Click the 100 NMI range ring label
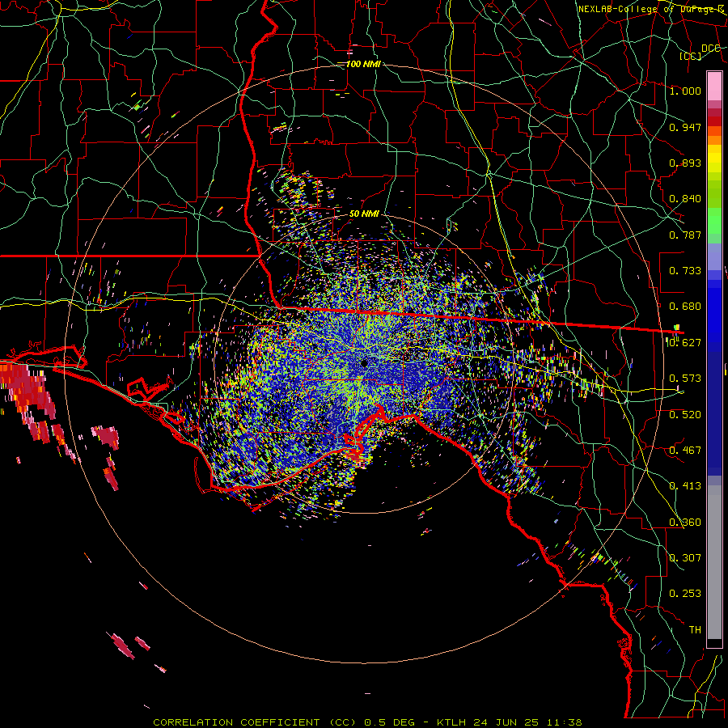728x728 pixels. coord(363,64)
